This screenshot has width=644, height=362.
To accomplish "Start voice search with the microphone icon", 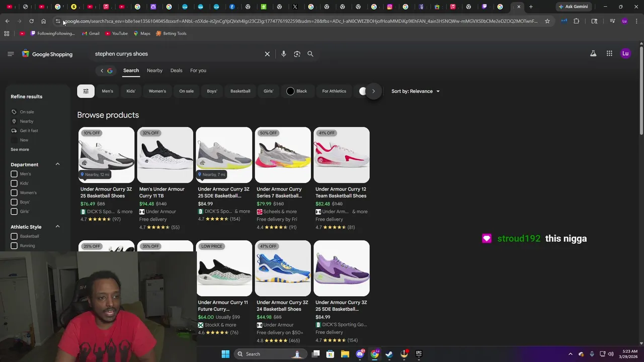I will pyautogui.click(x=284, y=54).
